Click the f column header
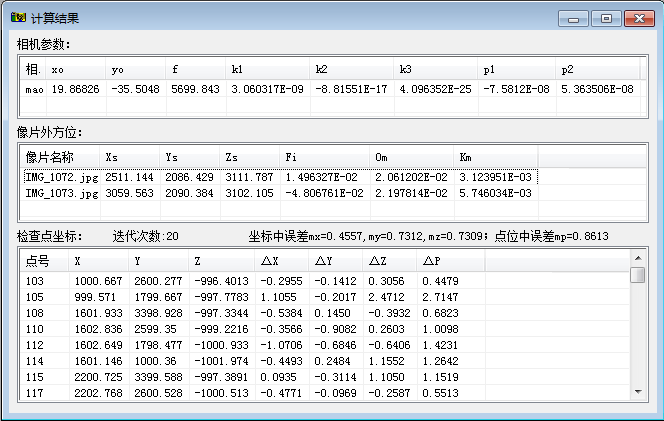The image size is (664, 421). coord(196,69)
